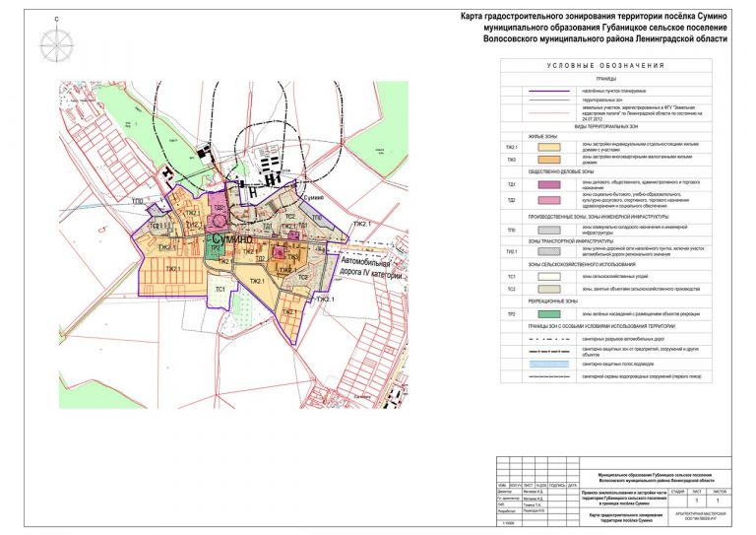Click the land-use rules title block text
756x535 pixels.
point(624,498)
